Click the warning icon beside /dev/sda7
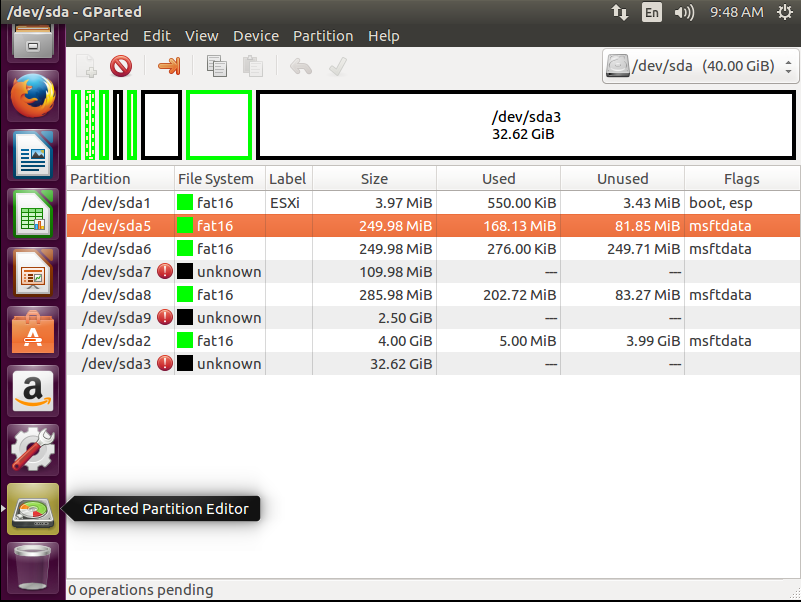The width and height of the screenshot is (801, 602). 165,271
